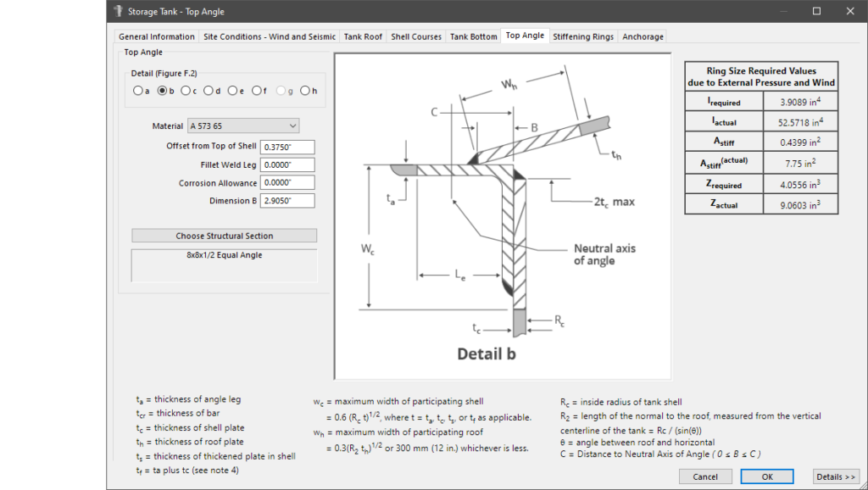Open the Material dropdown list
868x490 pixels.
(243, 126)
